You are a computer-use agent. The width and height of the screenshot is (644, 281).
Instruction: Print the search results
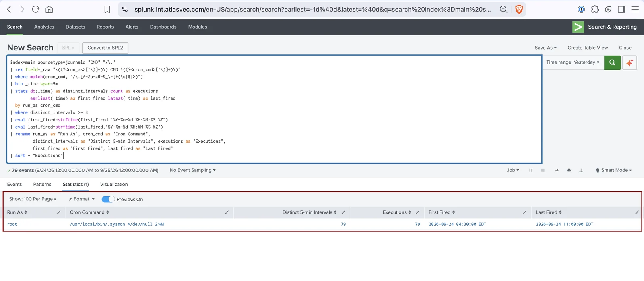click(569, 170)
